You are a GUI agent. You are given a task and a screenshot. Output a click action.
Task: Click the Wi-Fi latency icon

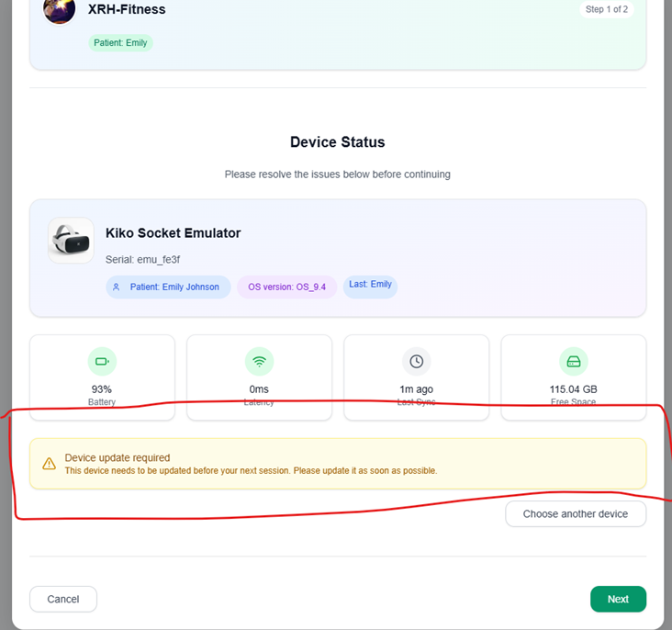(x=259, y=362)
